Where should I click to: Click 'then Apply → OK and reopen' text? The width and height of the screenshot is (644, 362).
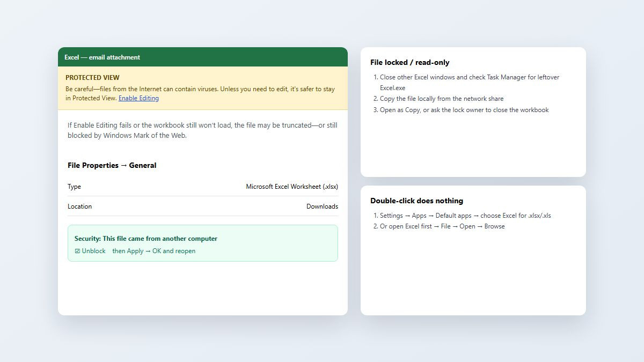coord(154,251)
